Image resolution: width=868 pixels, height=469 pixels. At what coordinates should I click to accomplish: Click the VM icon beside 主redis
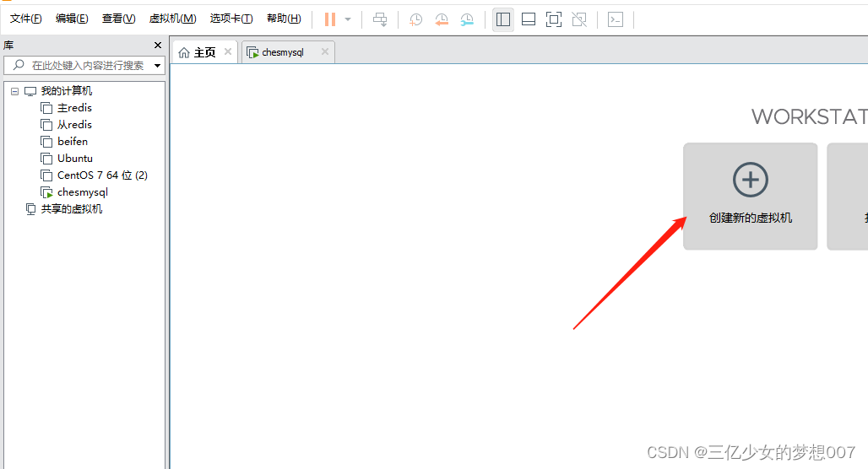tap(46, 108)
